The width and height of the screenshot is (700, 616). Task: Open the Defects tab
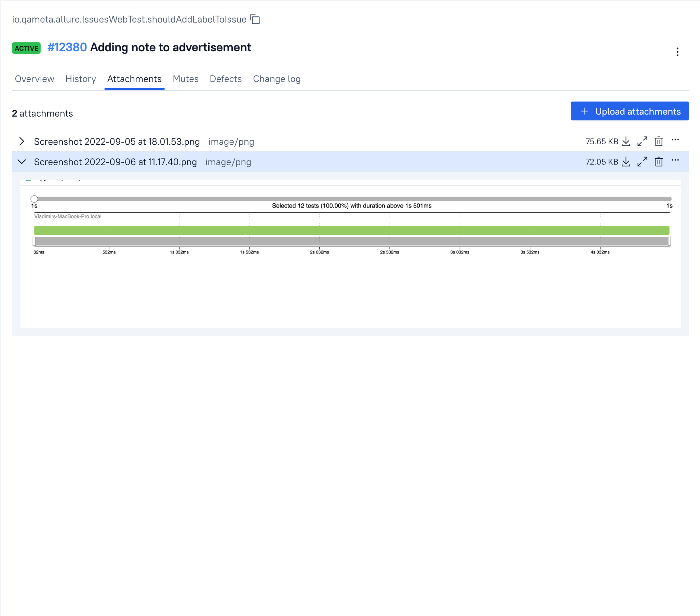tap(225, 79)
